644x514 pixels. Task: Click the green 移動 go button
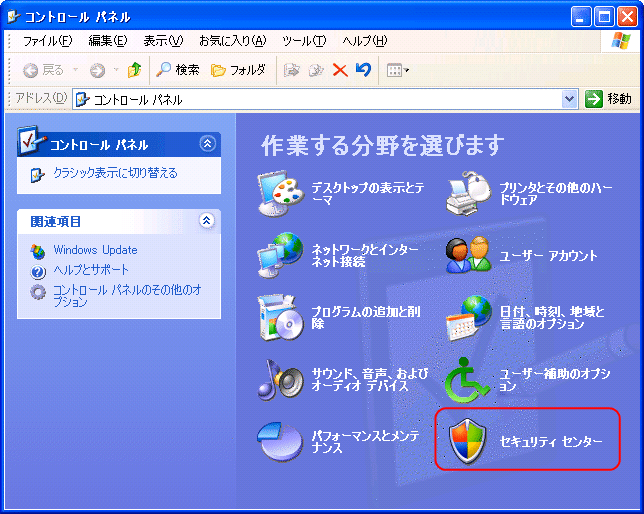point(608,99)
